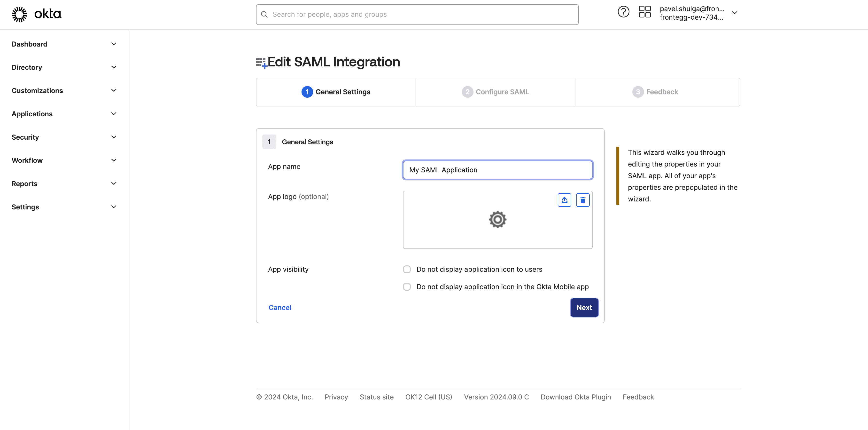Viewport: 868px width, 430px height.
Task: Expand the Reports sidebar section
Action: (x=64, y=183)
